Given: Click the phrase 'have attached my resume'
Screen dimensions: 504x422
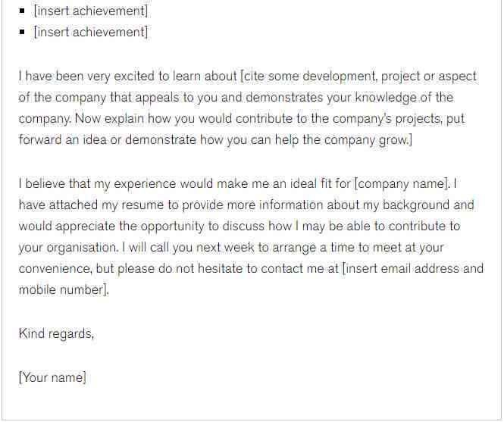Looking at the screenshot, I should coord(91,205).
